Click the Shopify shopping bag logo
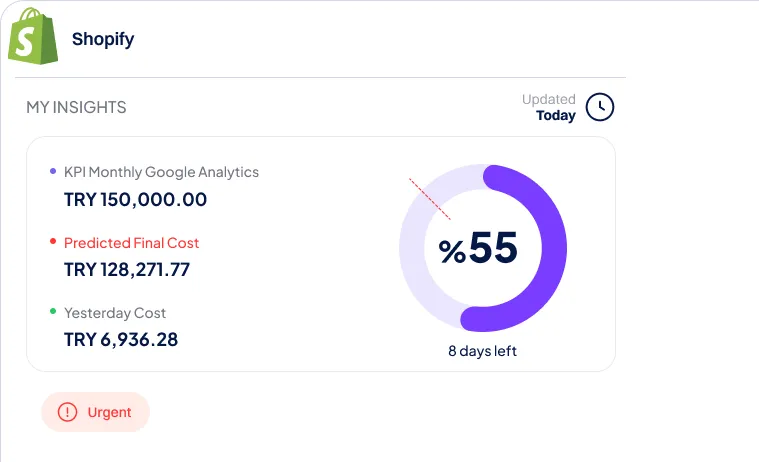 [x=32, y=39]
